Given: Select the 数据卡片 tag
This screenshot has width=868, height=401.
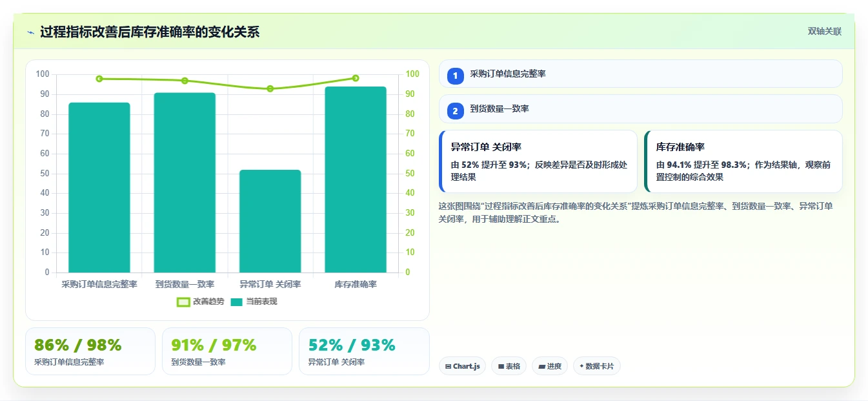Looking at the screenshot, I should click(597, 366).
